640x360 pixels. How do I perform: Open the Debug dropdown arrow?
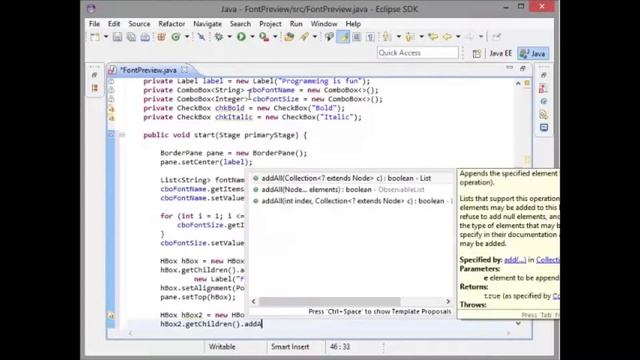tap(229, 37)
